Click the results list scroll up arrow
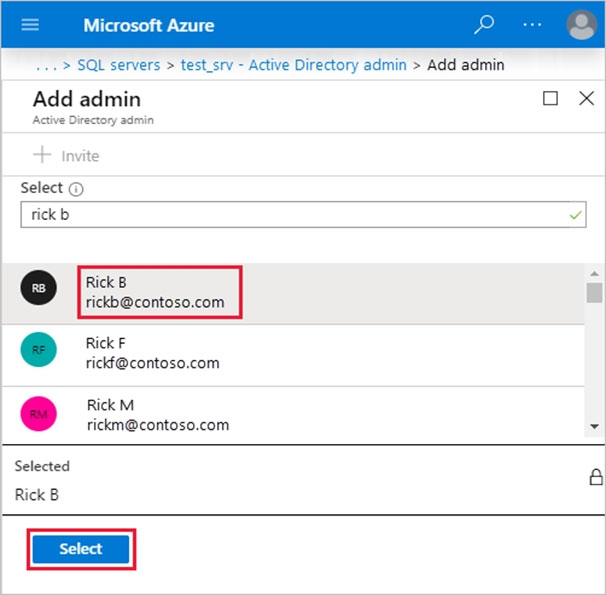The width and height of the screenshot is (606, 595). point(594,274)
